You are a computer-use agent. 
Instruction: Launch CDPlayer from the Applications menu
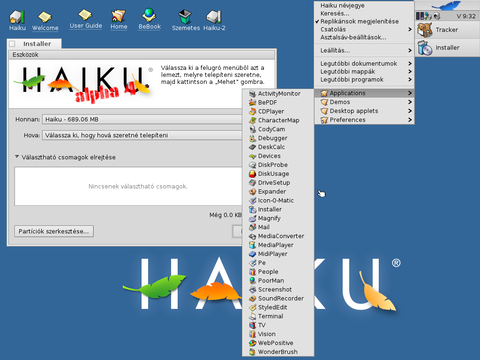(x=278, y=111)
